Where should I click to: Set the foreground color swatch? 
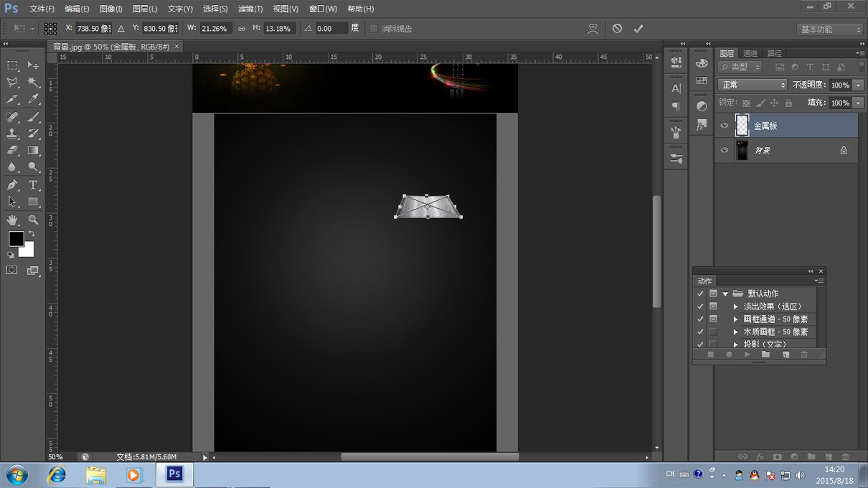pos(16,238)
